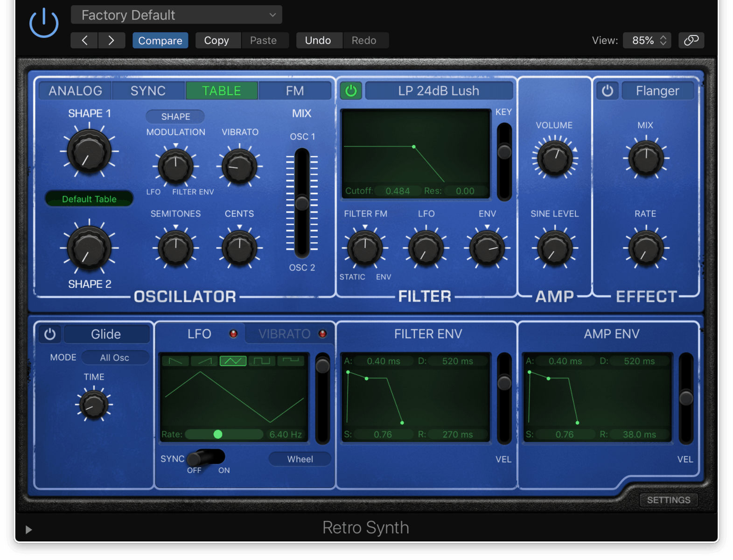Viewport: 733px width, 560px height.
Task: Select the last LFO waveform icon
Action: (x=291, y=361)
